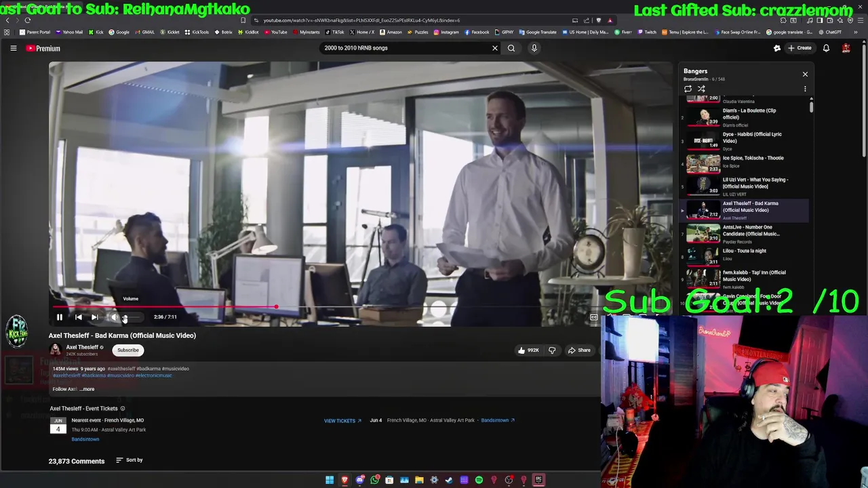Viewport: 868px width, 488px height.
Task: Open ChatGPT bookmark
Action: (829, 32)
